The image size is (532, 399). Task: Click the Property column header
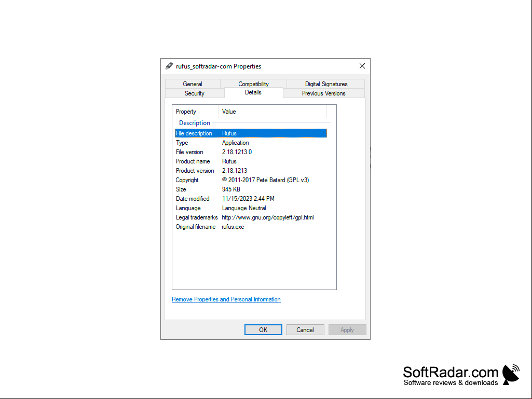[x=196, y=112]
